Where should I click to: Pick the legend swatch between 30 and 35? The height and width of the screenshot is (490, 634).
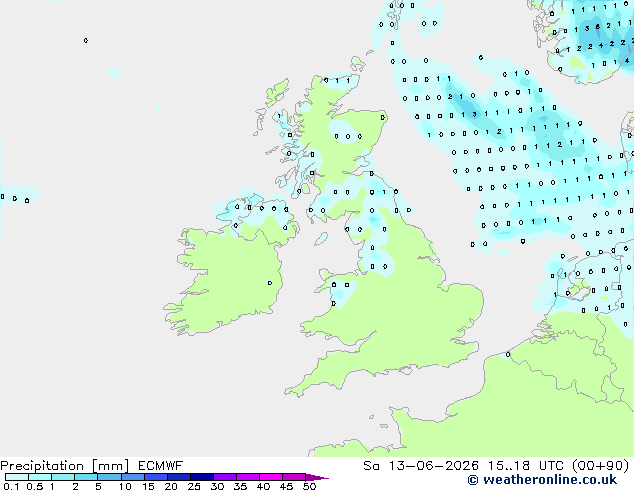coord(225,477)
